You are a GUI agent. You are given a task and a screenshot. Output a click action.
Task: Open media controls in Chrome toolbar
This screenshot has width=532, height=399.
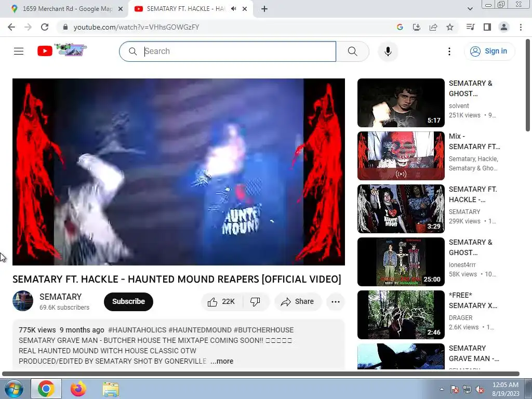coord(470,27)
